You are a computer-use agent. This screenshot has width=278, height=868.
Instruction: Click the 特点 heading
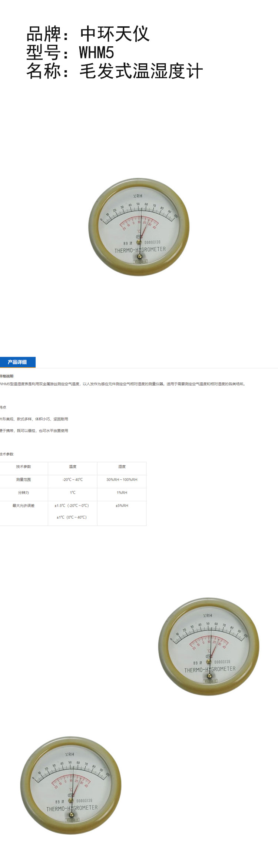(x=3, y=407)
